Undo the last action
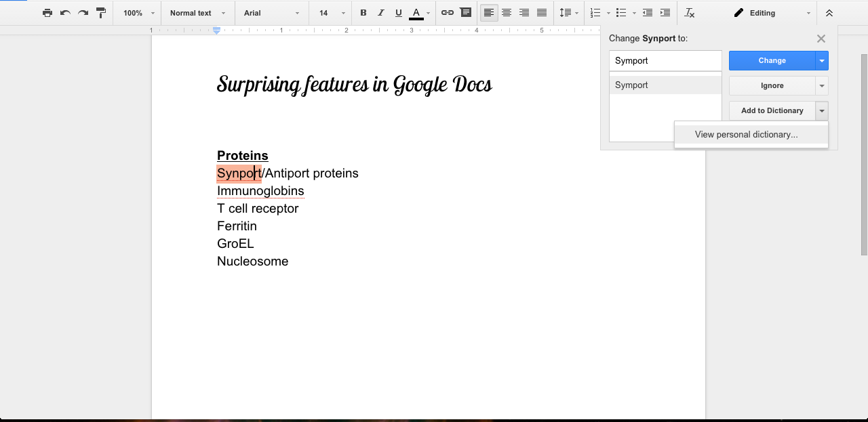Image resolution: width=868 pixels, height=422 pixels. (65, 13)
